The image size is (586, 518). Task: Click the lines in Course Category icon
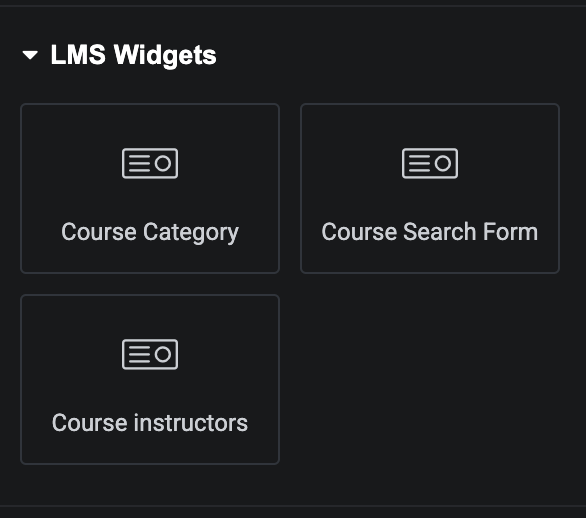click(x=139, y=163)
